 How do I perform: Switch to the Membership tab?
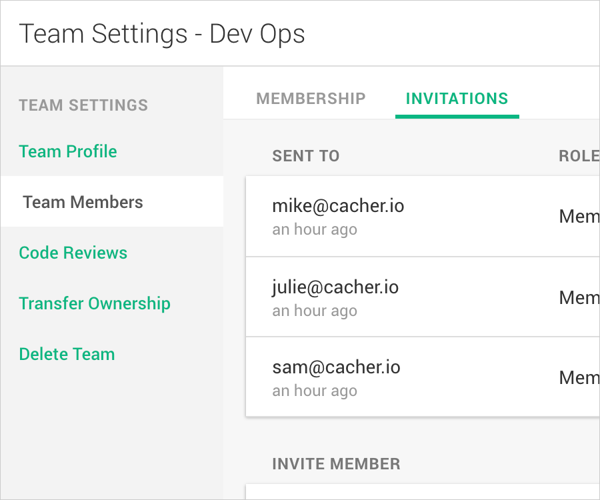pyautogui.click(x=311, y=99)
